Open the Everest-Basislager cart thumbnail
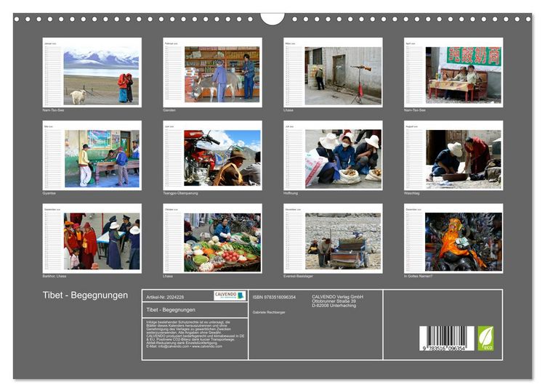The height and width of the screenshot is (392, 545). (x=333, y=239)
